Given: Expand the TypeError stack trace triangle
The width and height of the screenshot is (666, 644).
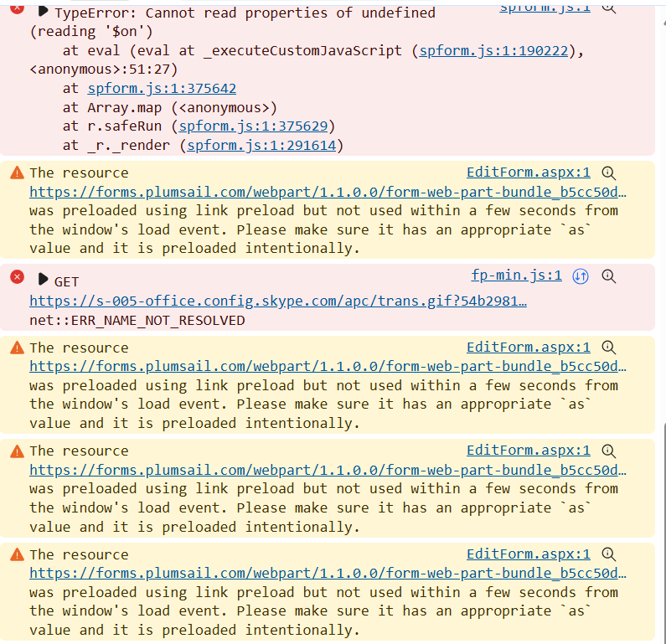Looking at the screenshot, I should pyautogui.click(x=43, y=13).
